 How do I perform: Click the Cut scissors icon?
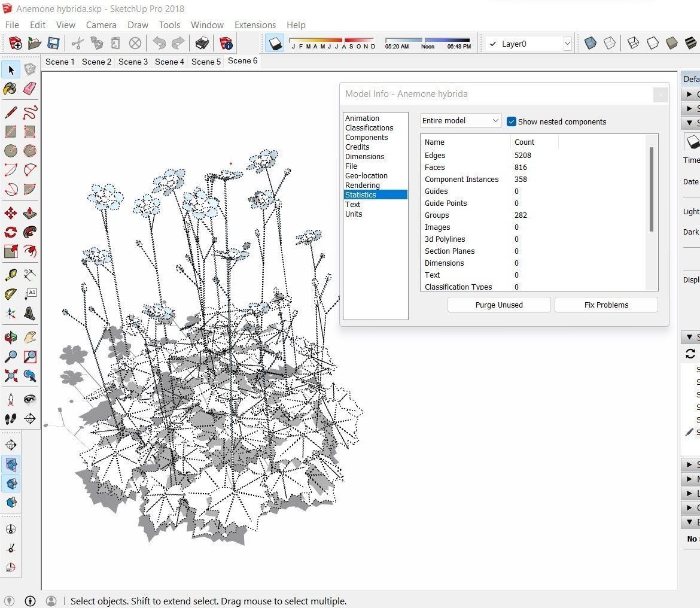[x=78, y=43]
